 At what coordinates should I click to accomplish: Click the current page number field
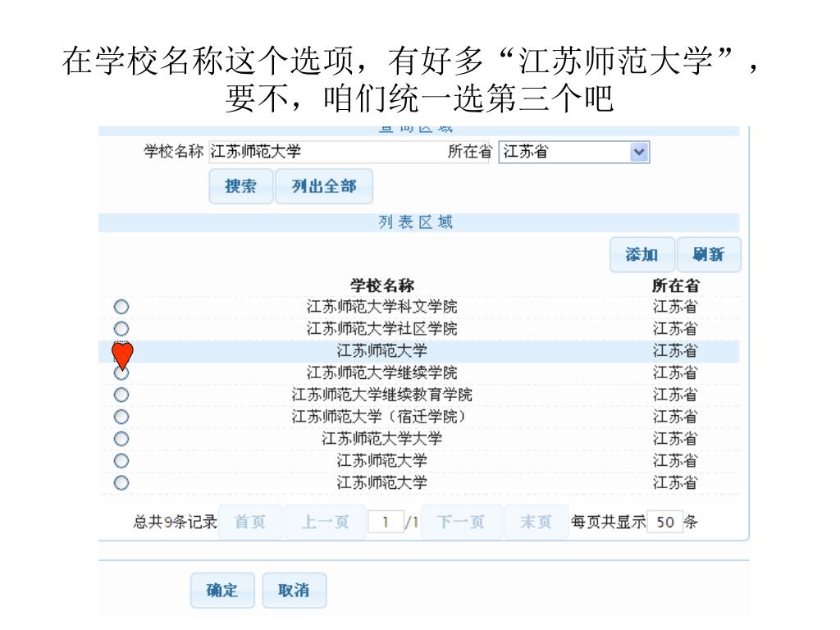tap(386, 522)
